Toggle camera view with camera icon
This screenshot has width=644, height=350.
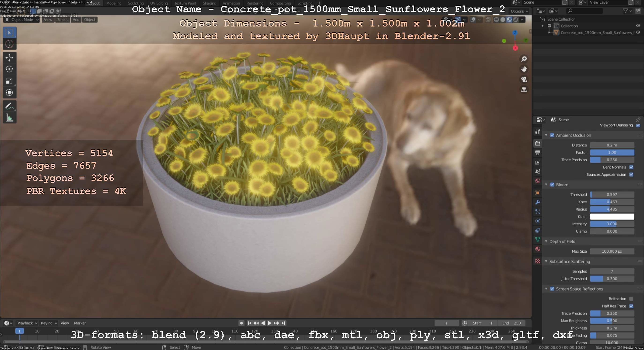pos(524,79)
